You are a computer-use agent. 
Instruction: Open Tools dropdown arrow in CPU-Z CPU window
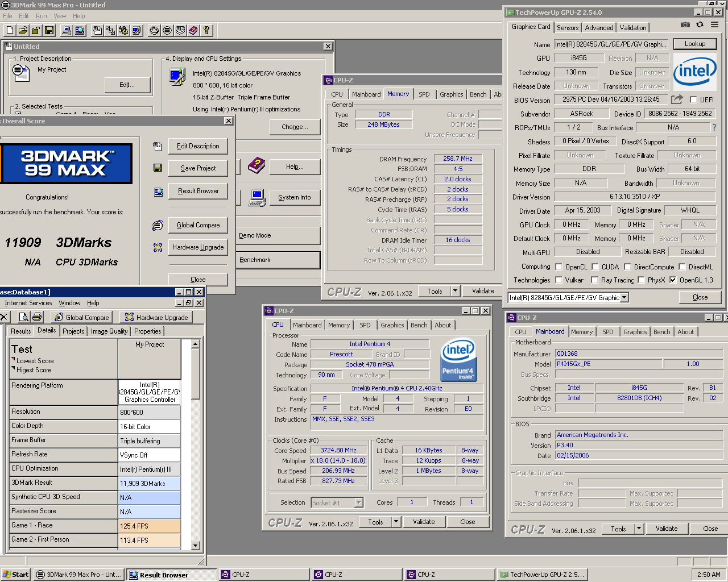[396, 522]
